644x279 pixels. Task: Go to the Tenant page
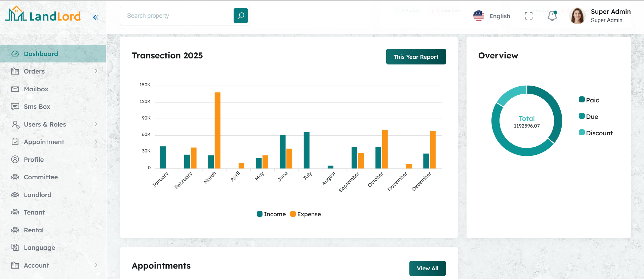[34, 212]
